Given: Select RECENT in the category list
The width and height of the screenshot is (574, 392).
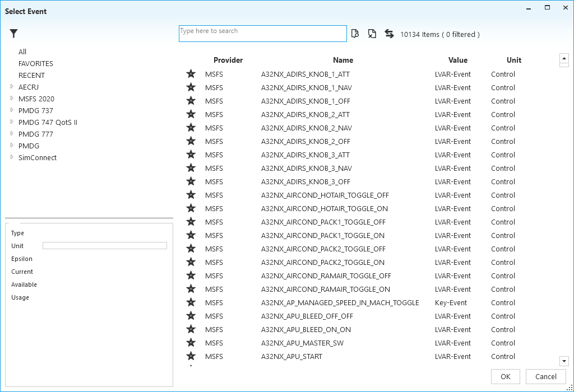Looking at the screenshot, I should click(x=31, y=76).
